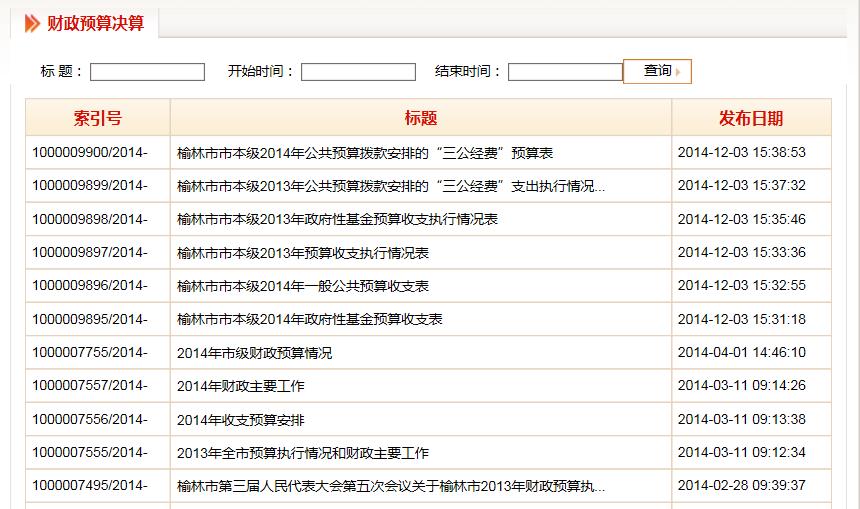Select index number 1000009895/2014-
860x509 pixels.
90,319
